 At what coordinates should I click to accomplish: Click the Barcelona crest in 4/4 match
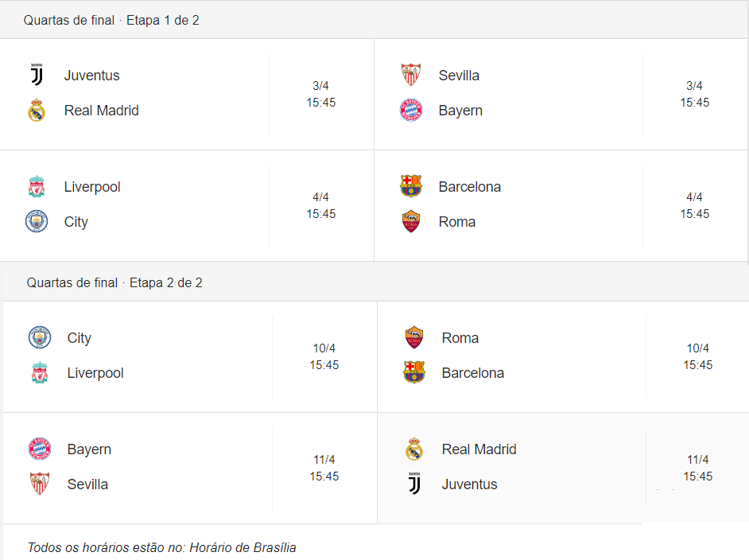click(x=411, y=186)
